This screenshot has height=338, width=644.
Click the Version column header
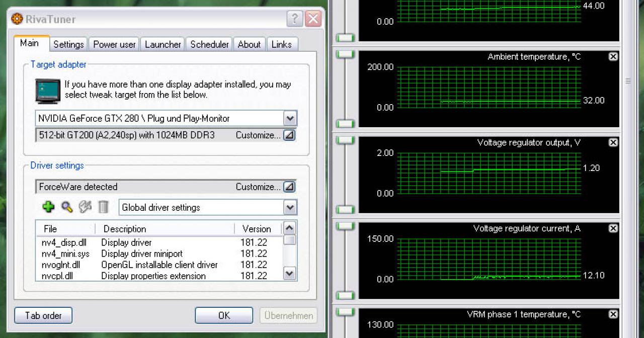[259, 229]
